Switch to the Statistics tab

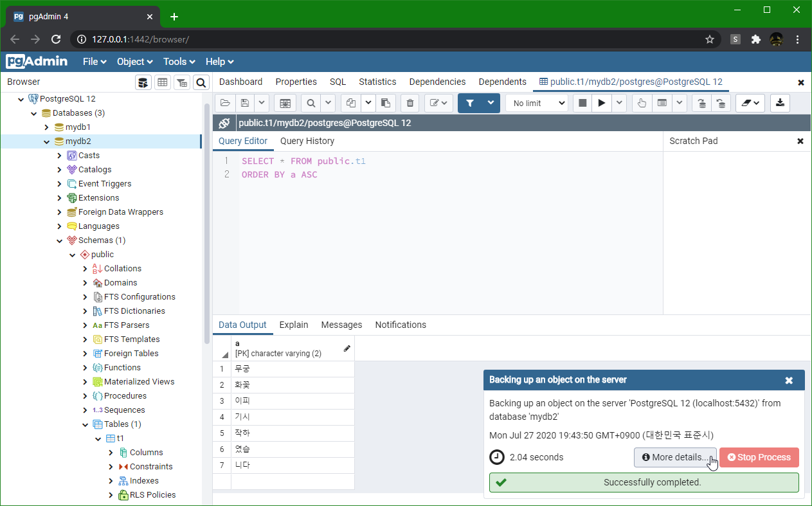[x=378, y=82]
